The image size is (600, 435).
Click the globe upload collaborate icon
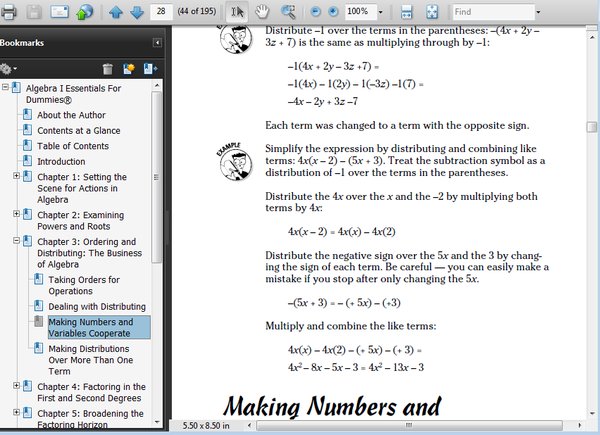point(85,12)
